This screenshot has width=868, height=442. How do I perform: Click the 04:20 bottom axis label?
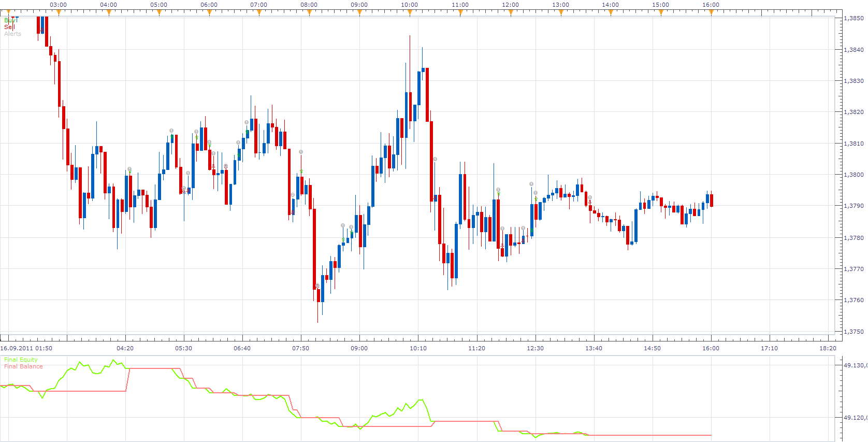tap(125, 348)
